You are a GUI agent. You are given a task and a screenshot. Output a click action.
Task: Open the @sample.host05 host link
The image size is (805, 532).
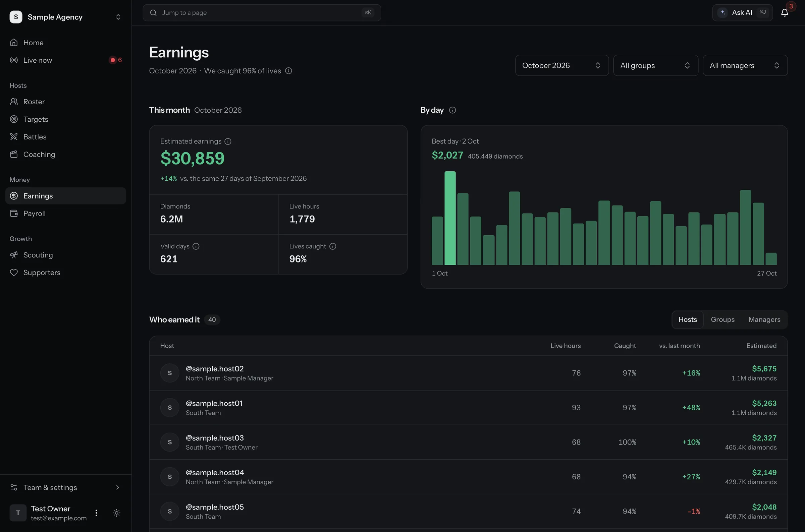(215, 507)
